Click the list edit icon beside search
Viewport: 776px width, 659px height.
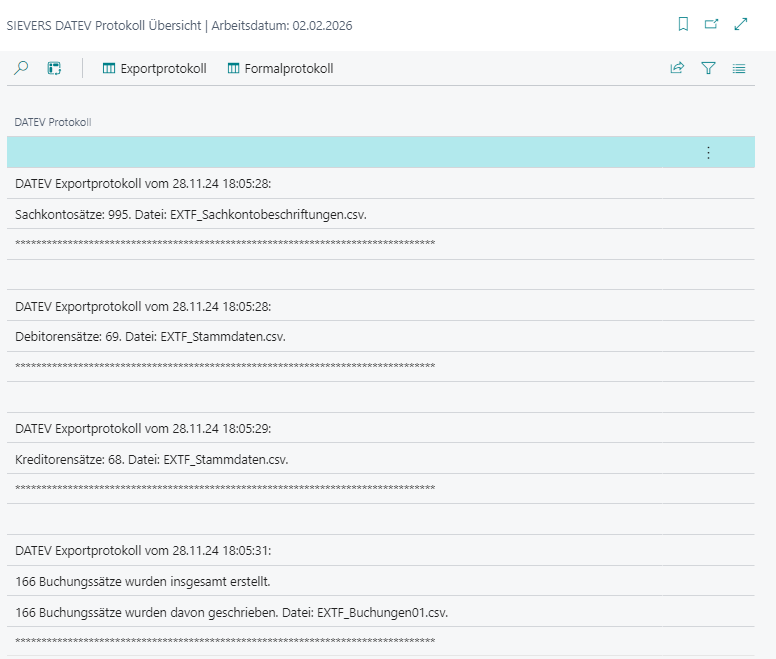coord(54,69)
